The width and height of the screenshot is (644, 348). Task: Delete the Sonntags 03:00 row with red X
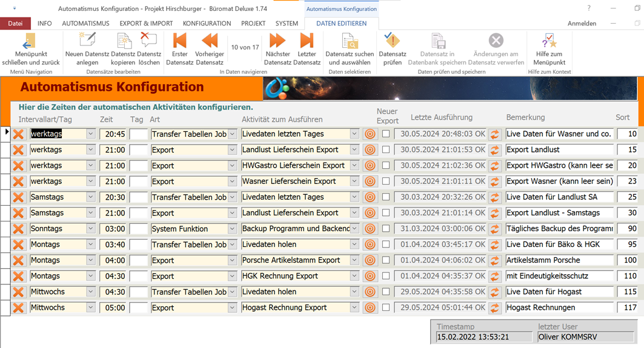pos(19,229)
